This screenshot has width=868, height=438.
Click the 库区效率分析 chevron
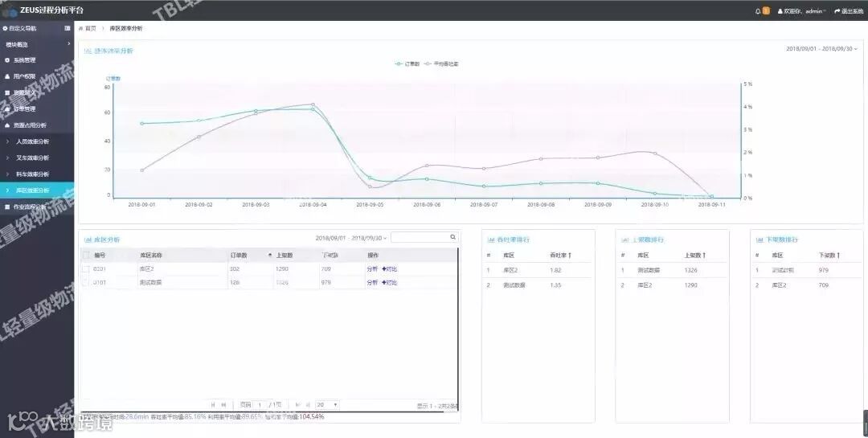pos(8,190)
